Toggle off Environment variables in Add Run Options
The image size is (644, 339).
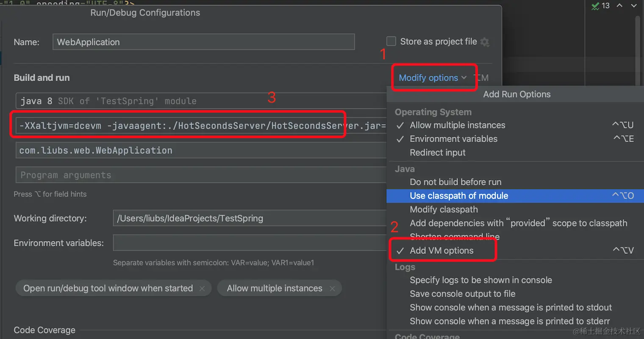(453, 139)
